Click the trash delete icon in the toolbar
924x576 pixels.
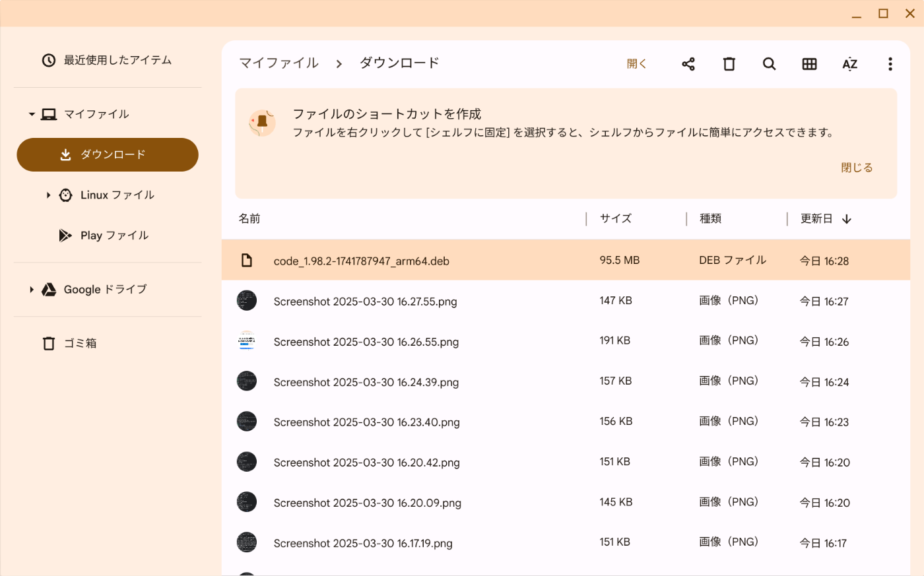click(729, 64)
